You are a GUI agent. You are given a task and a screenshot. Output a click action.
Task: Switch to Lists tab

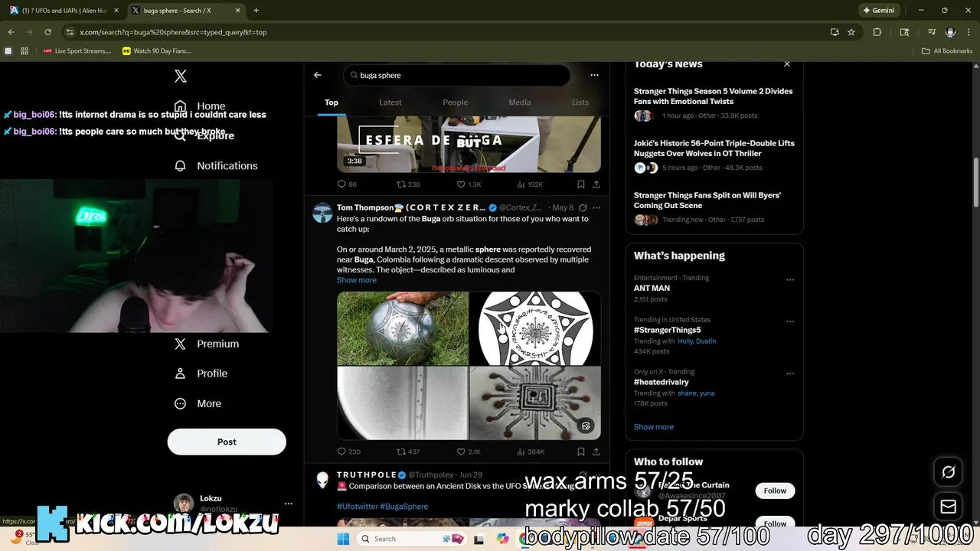pyautogui.click(x=580, y=103)
